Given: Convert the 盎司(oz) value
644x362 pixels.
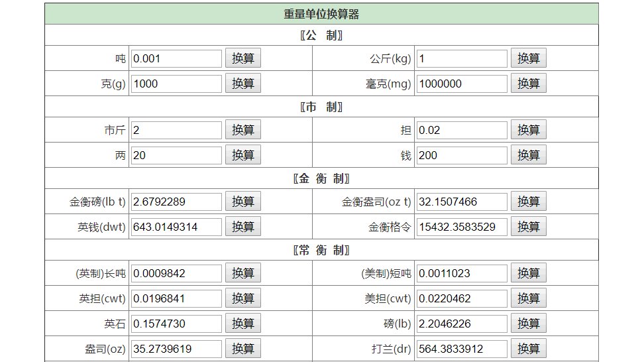Looking at the screenshot, I should coord(242,349).
